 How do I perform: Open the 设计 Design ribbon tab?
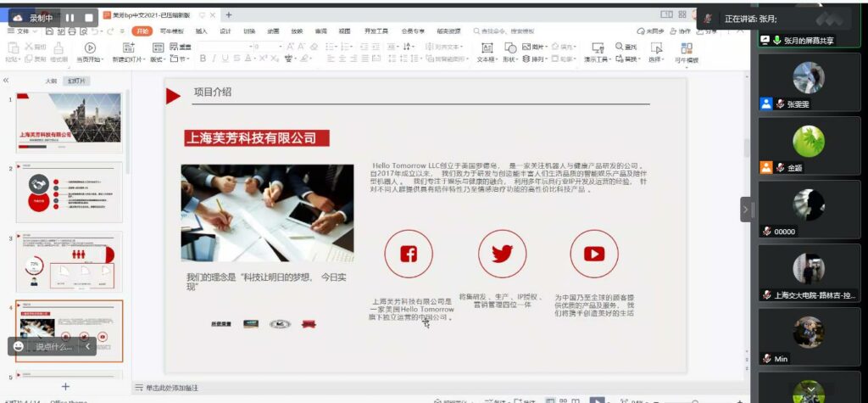point(225,31)
